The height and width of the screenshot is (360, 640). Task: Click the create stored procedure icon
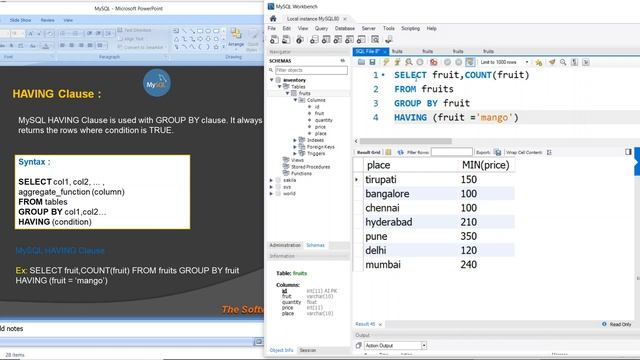(349, 40)
